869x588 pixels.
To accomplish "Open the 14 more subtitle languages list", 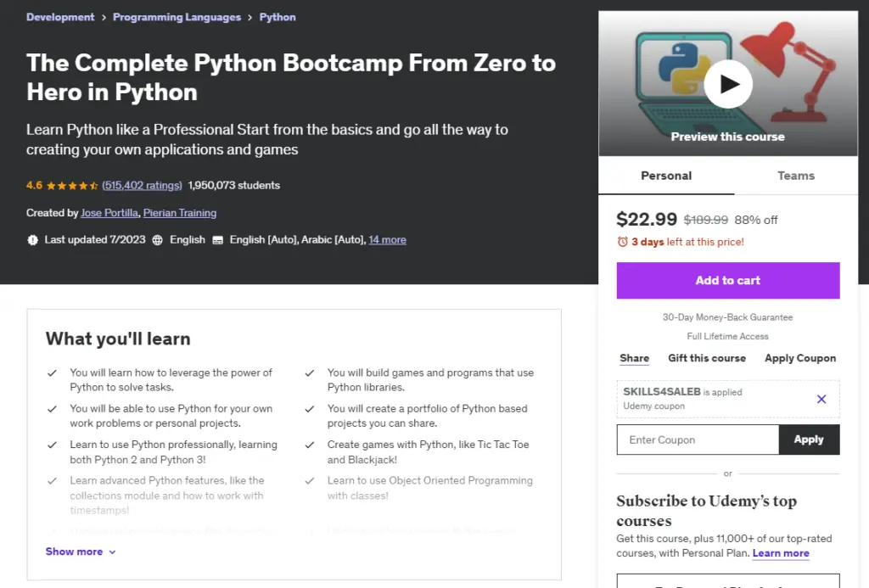I will click(x=388, y=239).
